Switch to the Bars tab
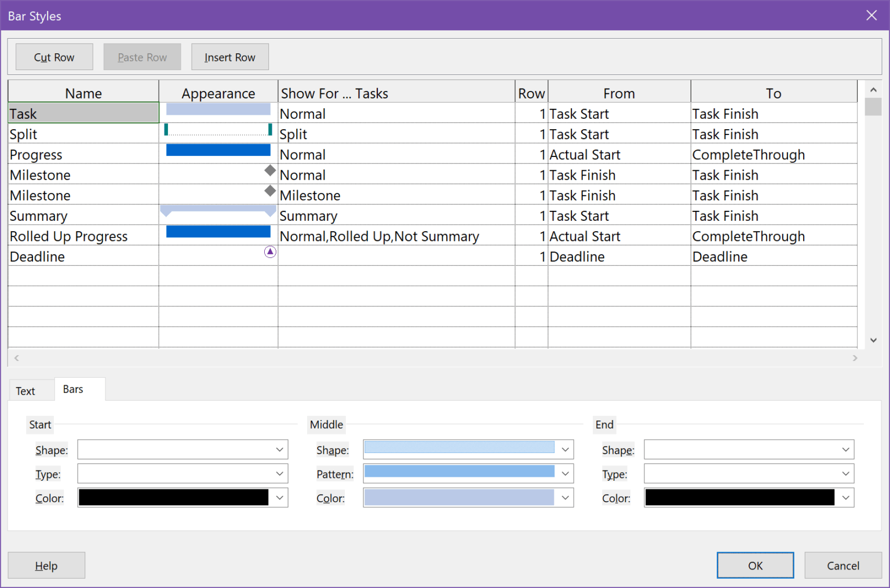890x588 pixels. coord(72,389)
